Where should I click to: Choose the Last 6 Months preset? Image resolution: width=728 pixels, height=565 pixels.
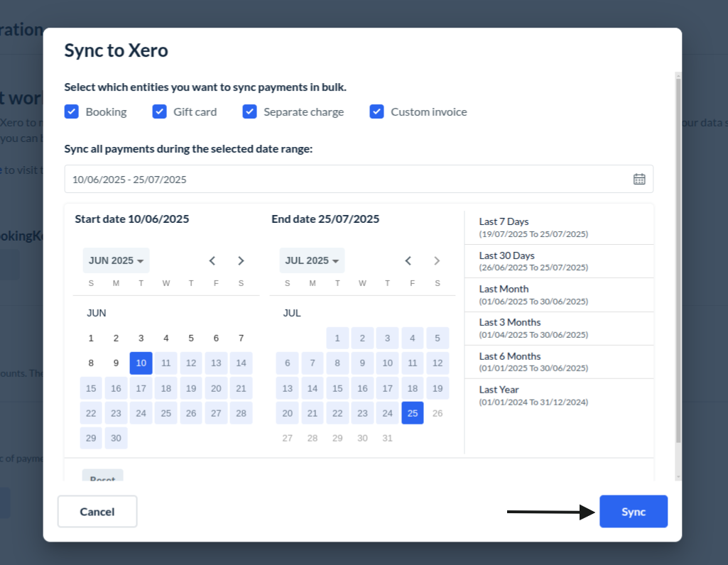[559, 362]
